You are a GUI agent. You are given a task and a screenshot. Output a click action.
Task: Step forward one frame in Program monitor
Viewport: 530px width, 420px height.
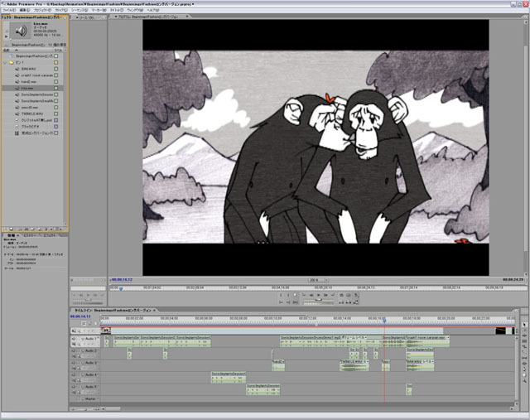click(x=325, y=295)
